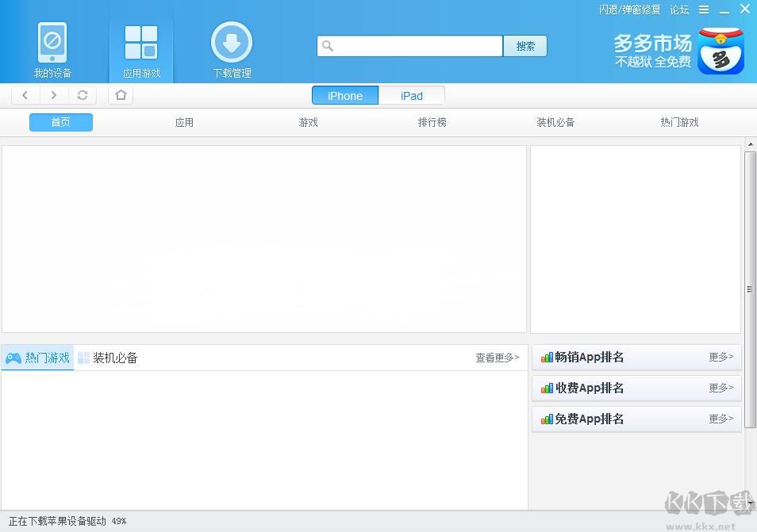
Task: Click the 多多市场 mascot logo
Action: coord(720,50)
